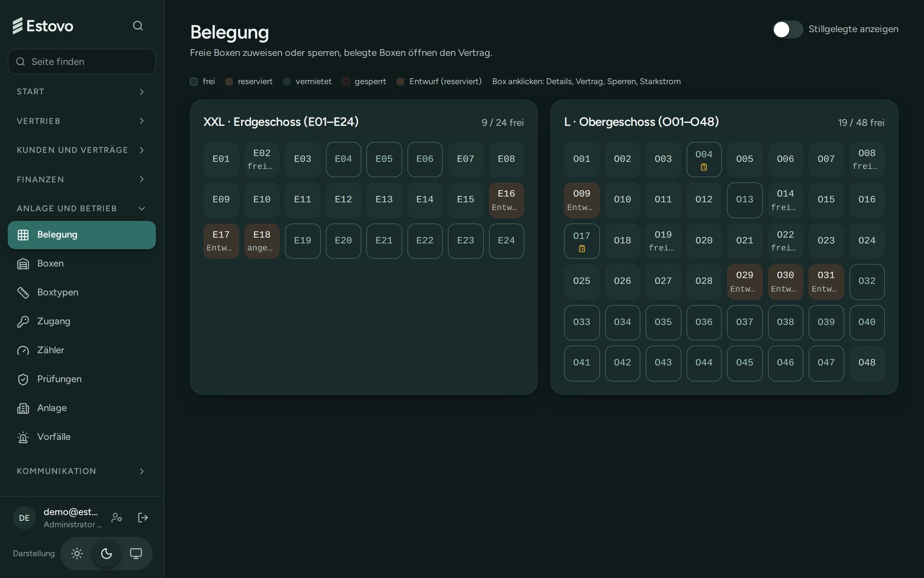
Task: Open draft-reserved box E16
Action: [506, 200]
